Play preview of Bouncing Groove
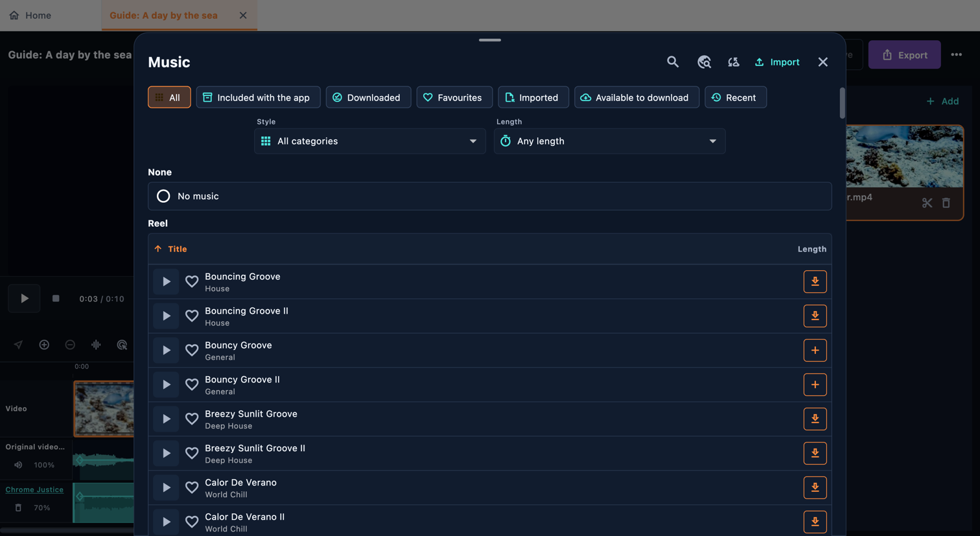 (166, 281)
